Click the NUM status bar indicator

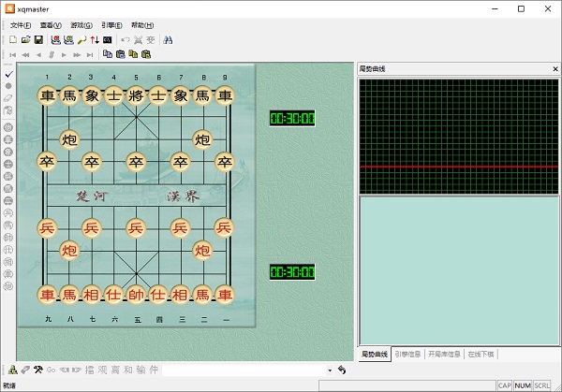(x=523, y=385)
